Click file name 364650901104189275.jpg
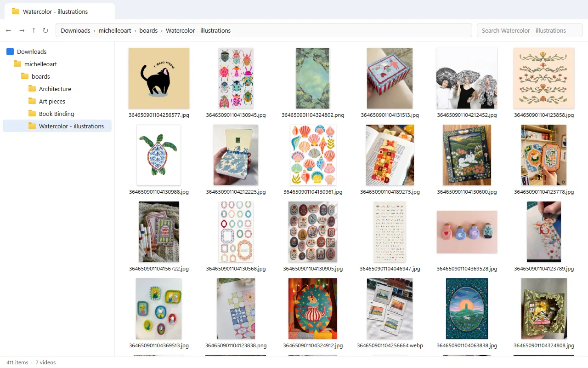The height and width of the screenshot is (368, 588). point(390,192)
